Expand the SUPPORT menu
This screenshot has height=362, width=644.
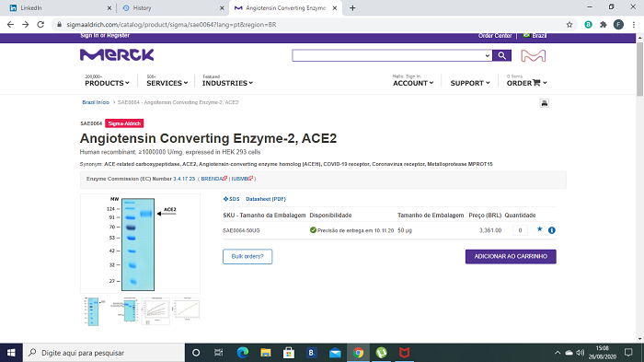470,83
